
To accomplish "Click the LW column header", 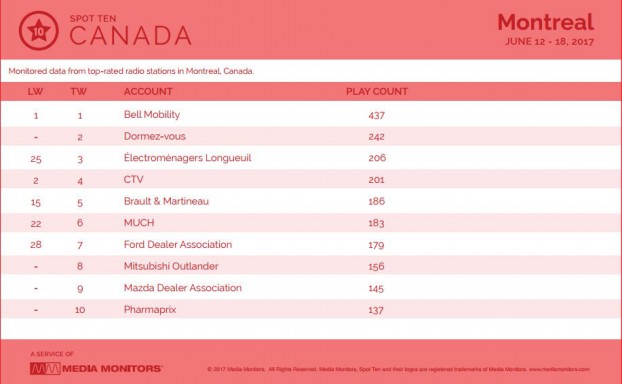I will pyautogui.click(x=35, y=92).
